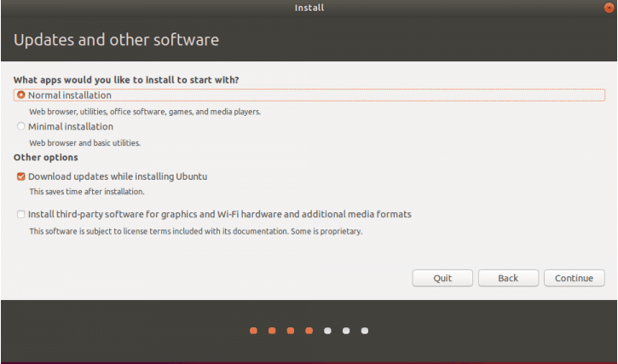Choose the Minimal installation option
This screenshot has height=364, width=618.
tap(21, 126)
